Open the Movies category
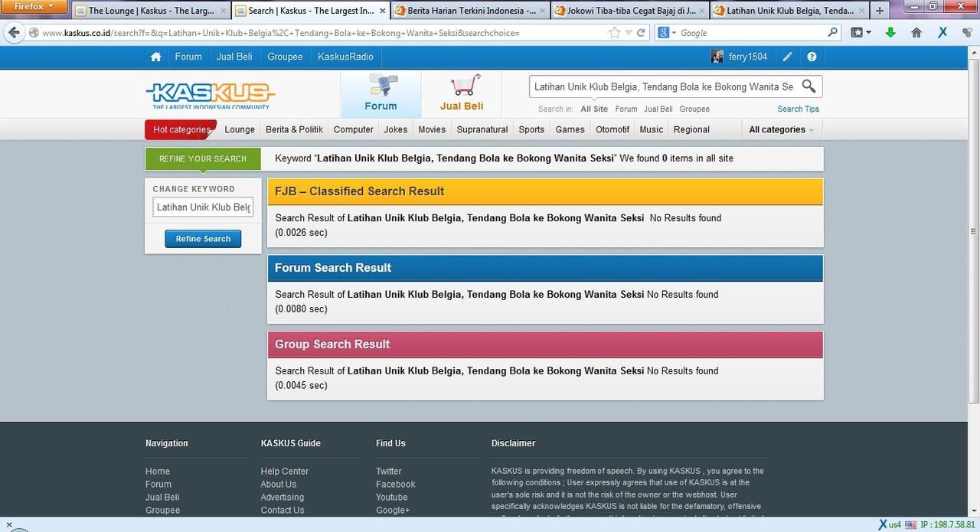Viewport: 980px width, 532px height. [x=432, y=129]
